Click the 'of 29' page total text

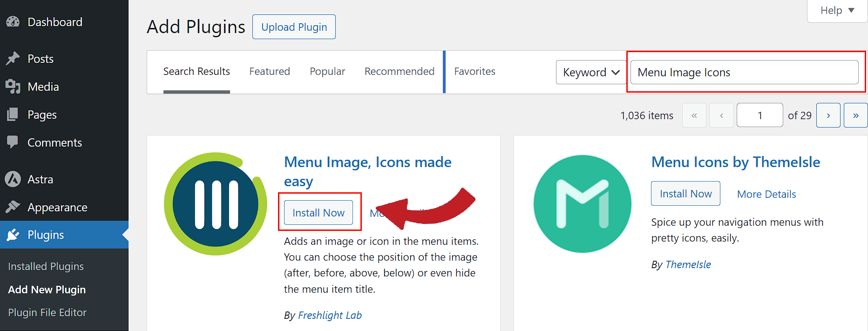(x=800, y=115)
